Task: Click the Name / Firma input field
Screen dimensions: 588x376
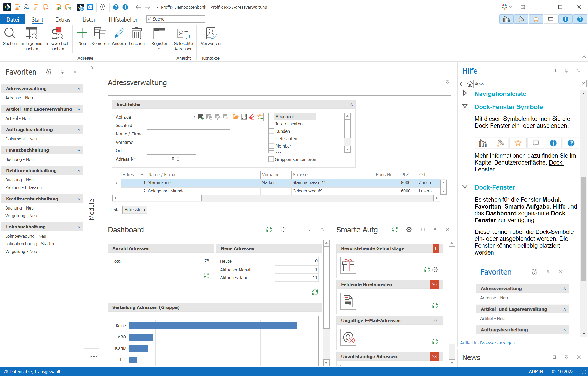Action: coord(188,134)
